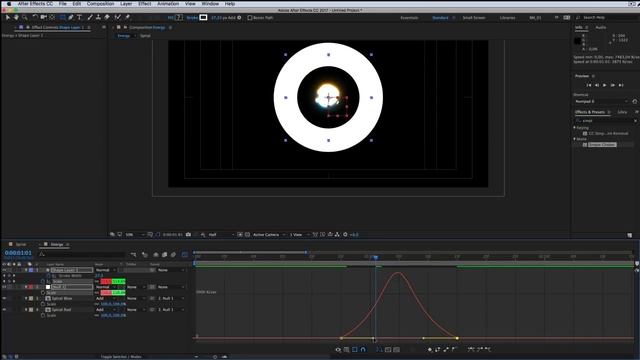Select the Rectangle shape tool
Viewport: 640px width, 360px height.
click(62, 18)
